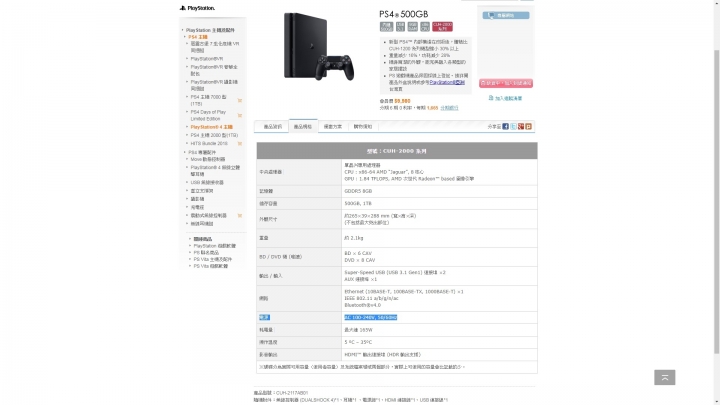
Task: Click cart icon beside PS4 Days of Play
Action: tap(240, 115)
